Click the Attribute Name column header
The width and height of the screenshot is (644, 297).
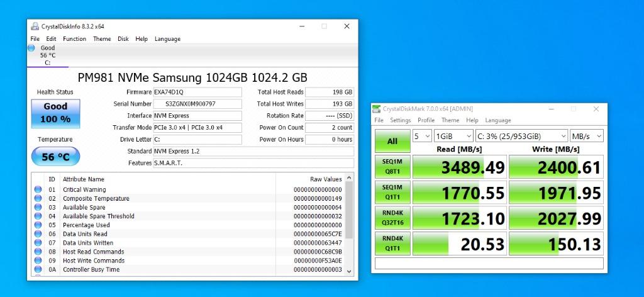point(168,179)
